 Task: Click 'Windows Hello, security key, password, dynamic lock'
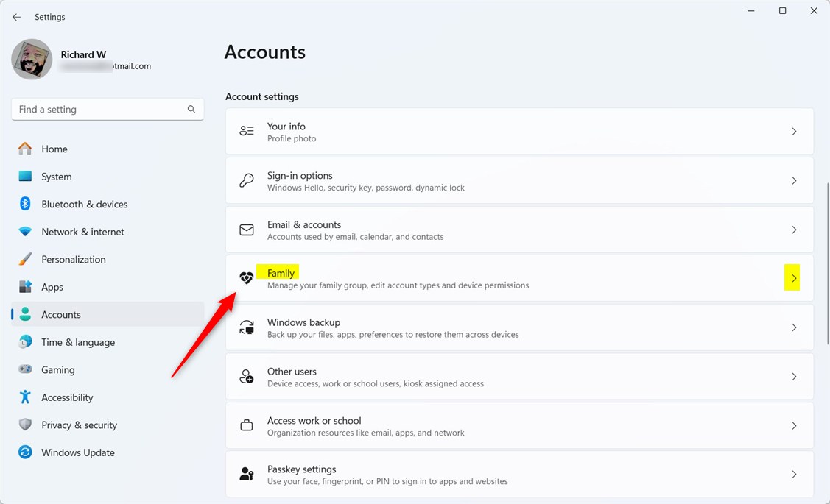coord(366,188)
